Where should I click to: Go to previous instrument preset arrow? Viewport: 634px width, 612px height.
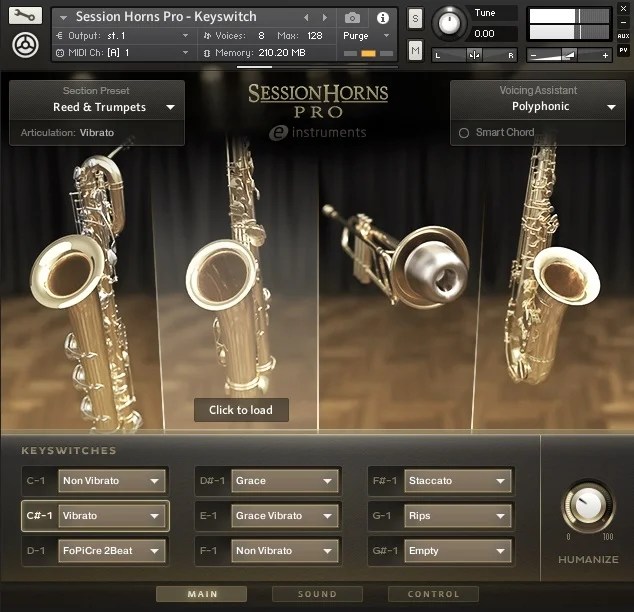coord(306,17)
